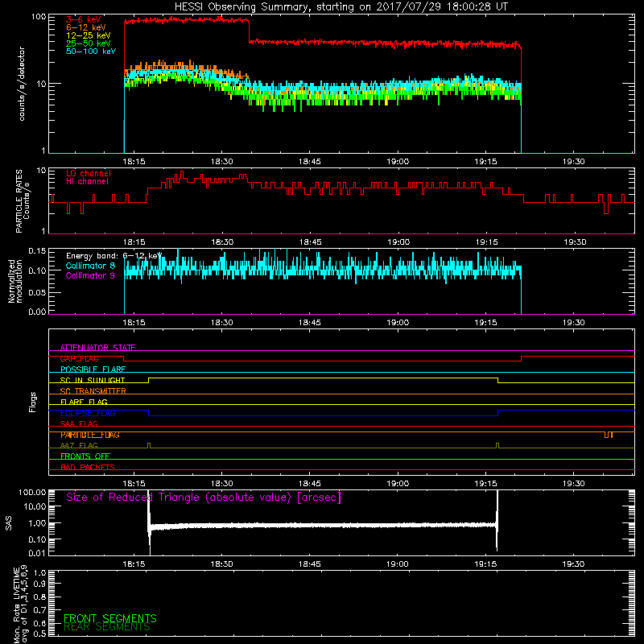Click the REAR SEGMENTS legend label

coord(107,627)
